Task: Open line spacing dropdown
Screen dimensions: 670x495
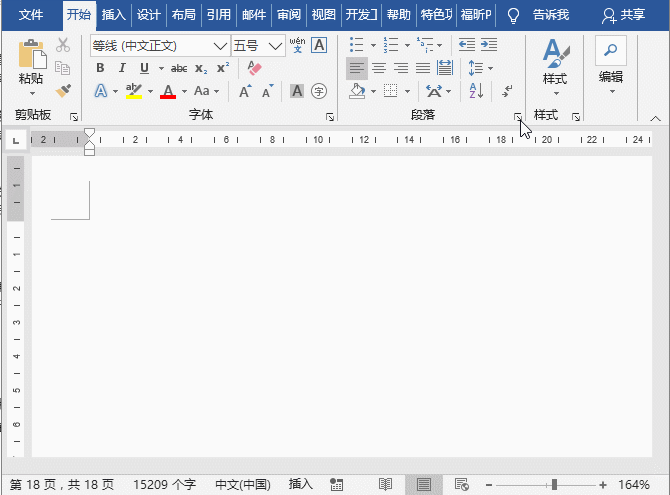Action: (490, 68)
